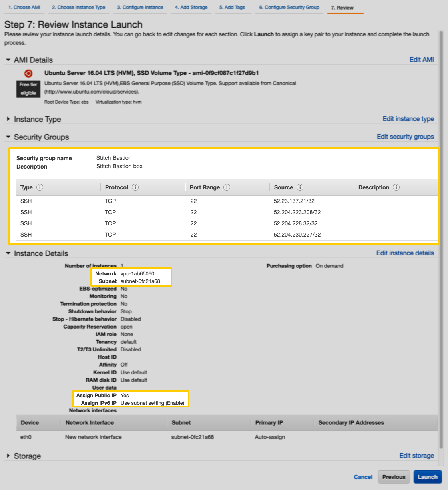The width and height of the screenshot is (448, 490).
Task: Collapse the AMI Details section
Action: [x=8, y=60]
